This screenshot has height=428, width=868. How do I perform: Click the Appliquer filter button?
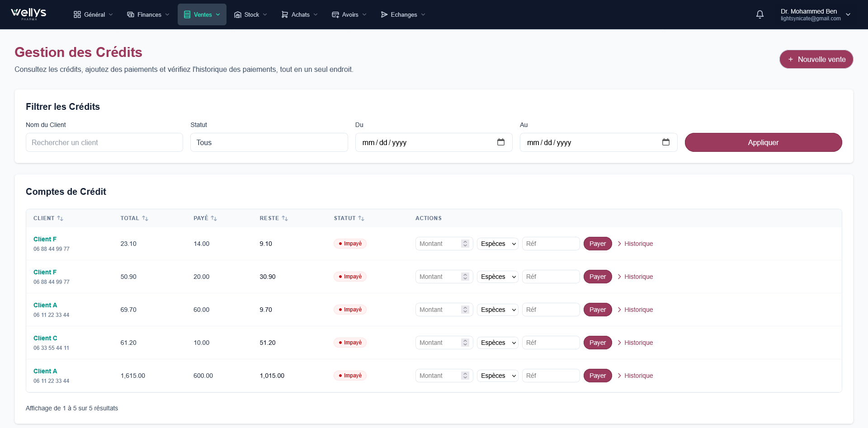tap(763, 142)
